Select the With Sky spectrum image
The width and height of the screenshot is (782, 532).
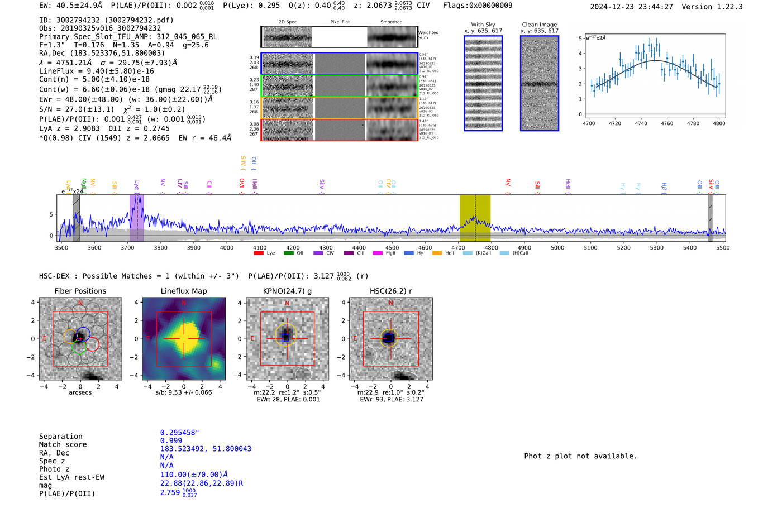point(483,83)
